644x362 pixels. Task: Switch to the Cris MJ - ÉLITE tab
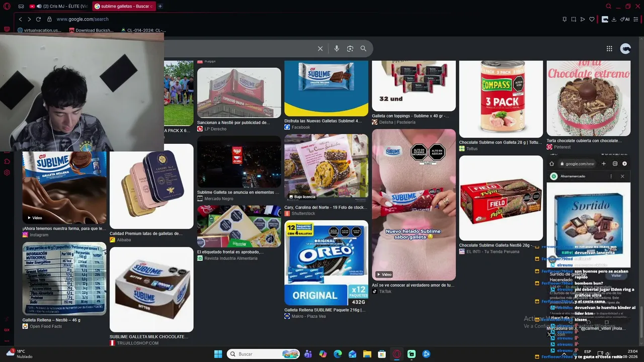[59, 6]
